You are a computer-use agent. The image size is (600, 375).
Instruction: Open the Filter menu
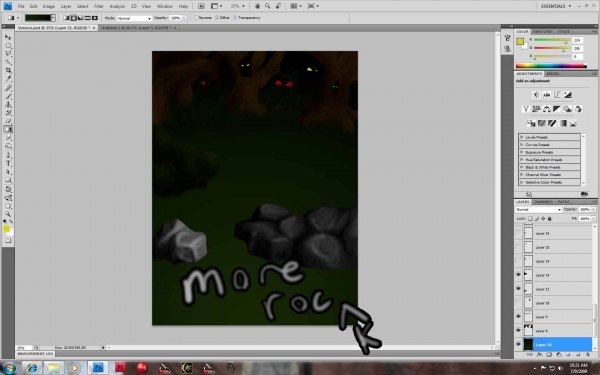(x=99, y=6)
